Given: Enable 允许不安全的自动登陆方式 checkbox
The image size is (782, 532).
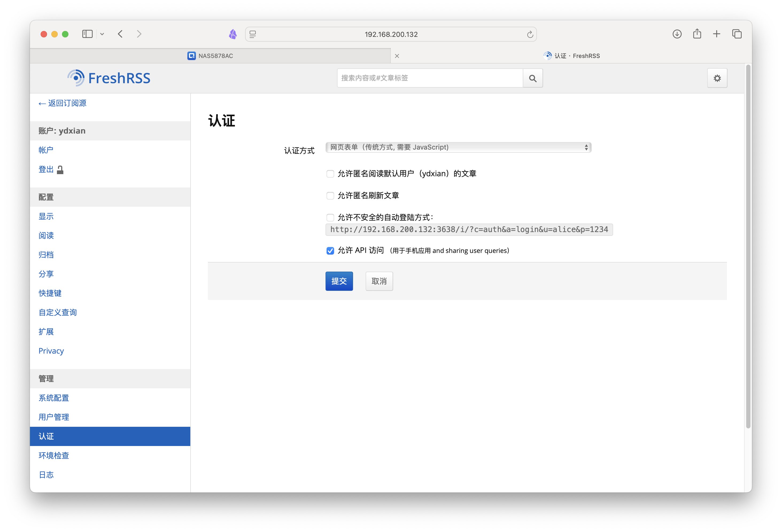Looking at the screenshot, I should tap(330, 218).
